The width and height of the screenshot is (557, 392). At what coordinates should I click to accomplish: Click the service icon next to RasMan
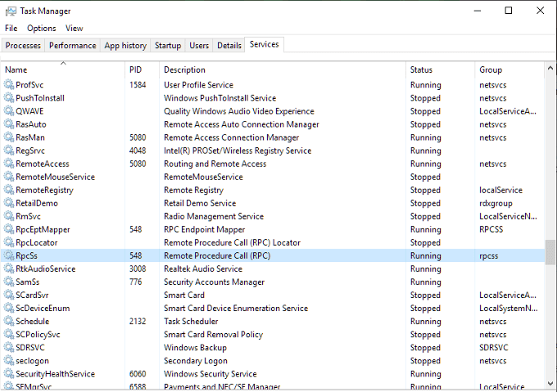click(x=9, y=137)
